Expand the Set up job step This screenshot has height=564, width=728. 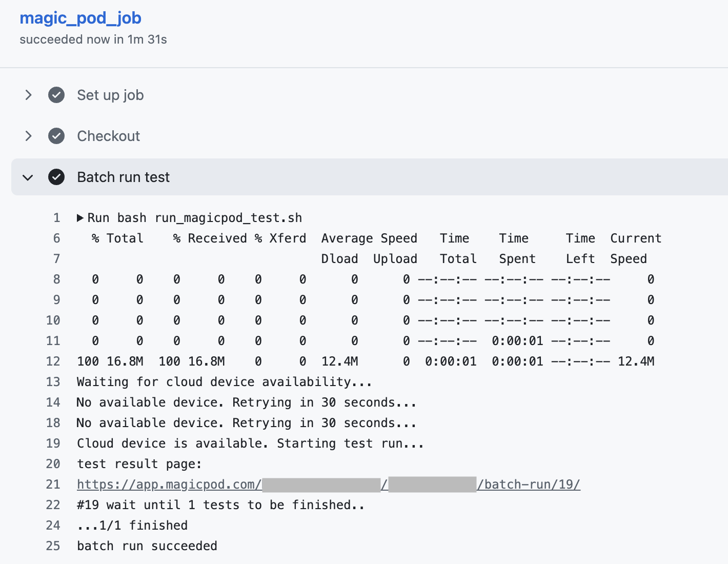pyautogui.click(x=28, y=95)
